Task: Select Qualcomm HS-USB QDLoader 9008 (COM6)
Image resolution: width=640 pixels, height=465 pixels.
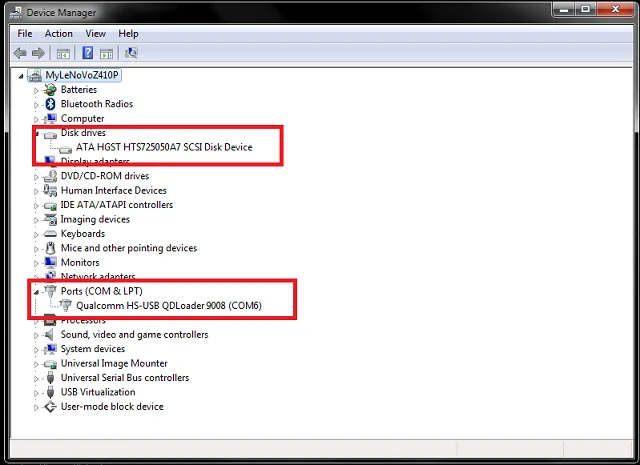Action: (169, 306)
